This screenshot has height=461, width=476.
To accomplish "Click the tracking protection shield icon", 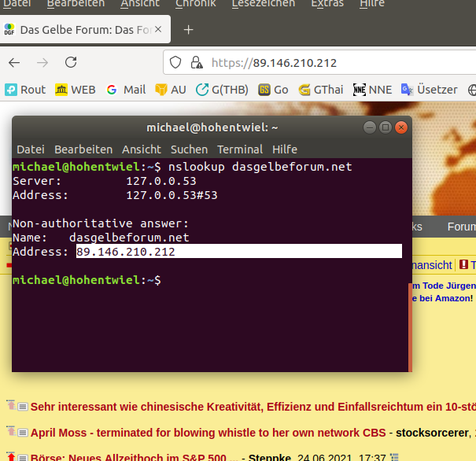I will (x=175, y=62).
